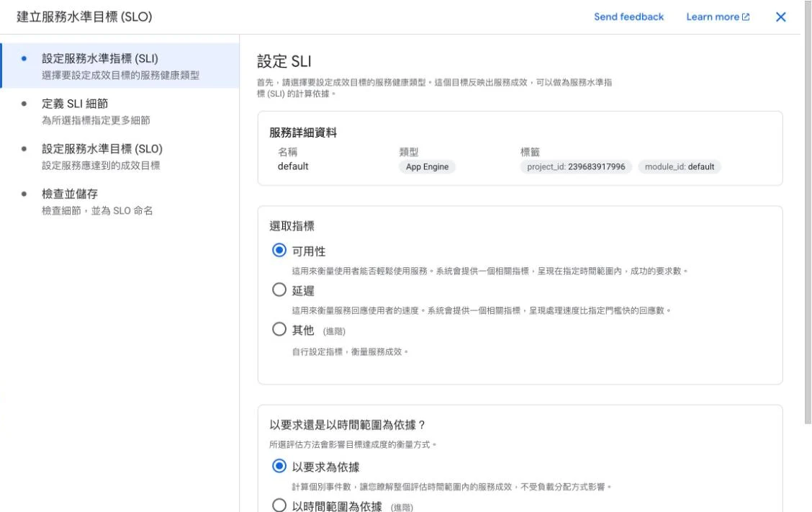The width and height of the screenshot is (812, 512).
Task: Go to step 設定服務水準目標 (SLO)
Action: 120,156
